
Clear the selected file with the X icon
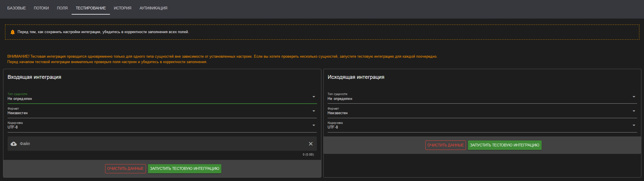click(311, 144)
